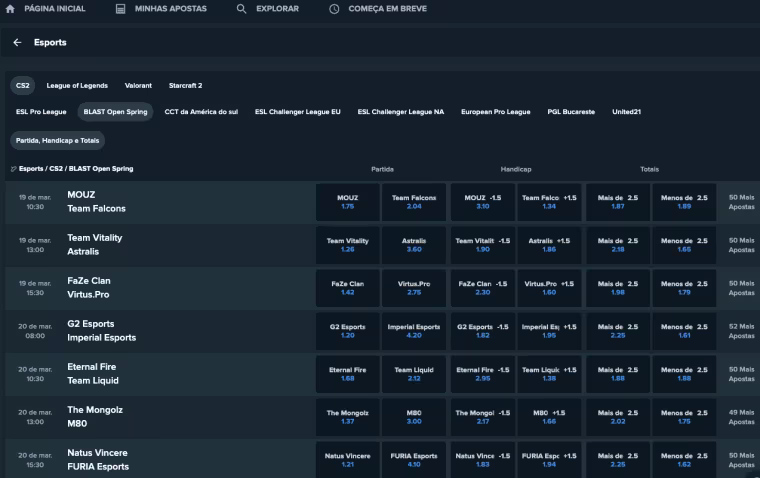Click the Explorar magnifier icon

(x=241, y=9)
